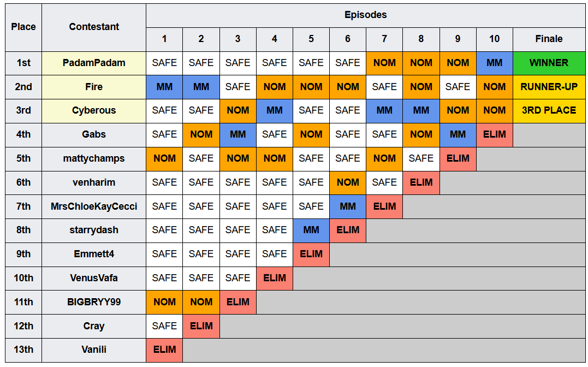Click the episode 7 column header
This screenshot has width=588, height=367.
[x=384, y=39]
